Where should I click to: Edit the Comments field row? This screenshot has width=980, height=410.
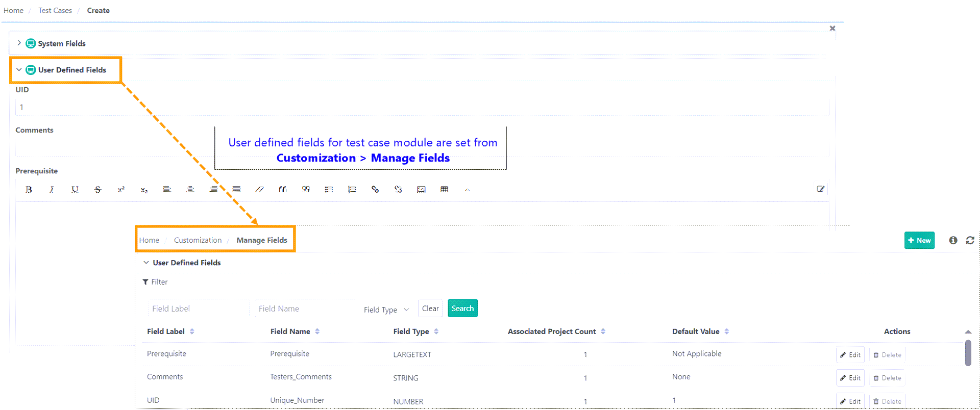pos(850,378)
